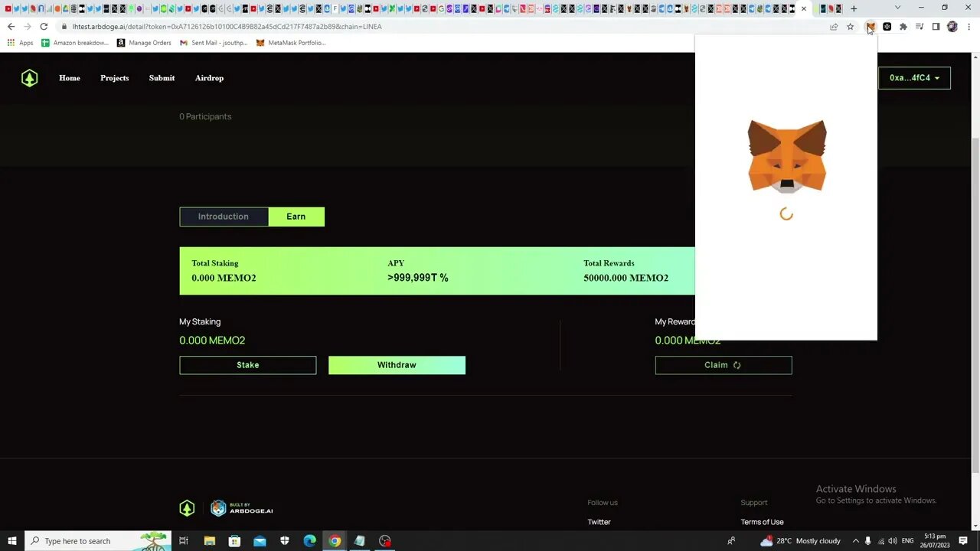Open File Explorer from taskbar
Image resolution: width=980 pixels, height=551 pixels.
(x=209, y=541)
